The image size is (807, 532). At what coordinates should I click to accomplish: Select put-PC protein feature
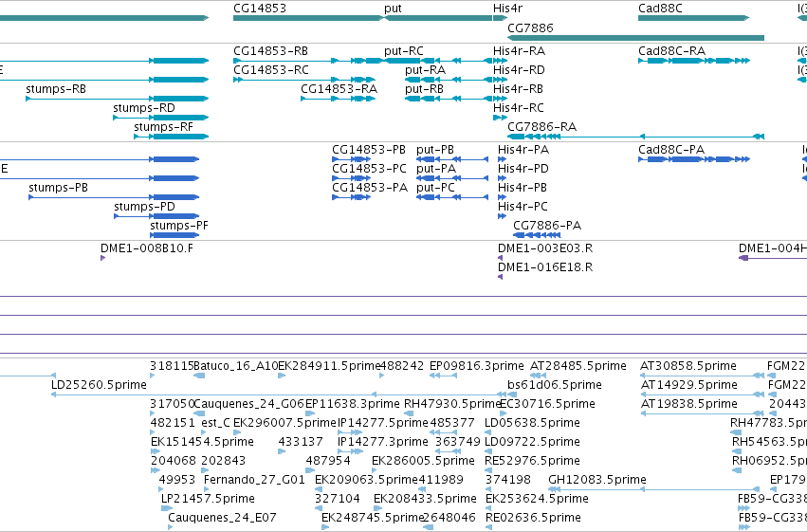tap(452, 197)
